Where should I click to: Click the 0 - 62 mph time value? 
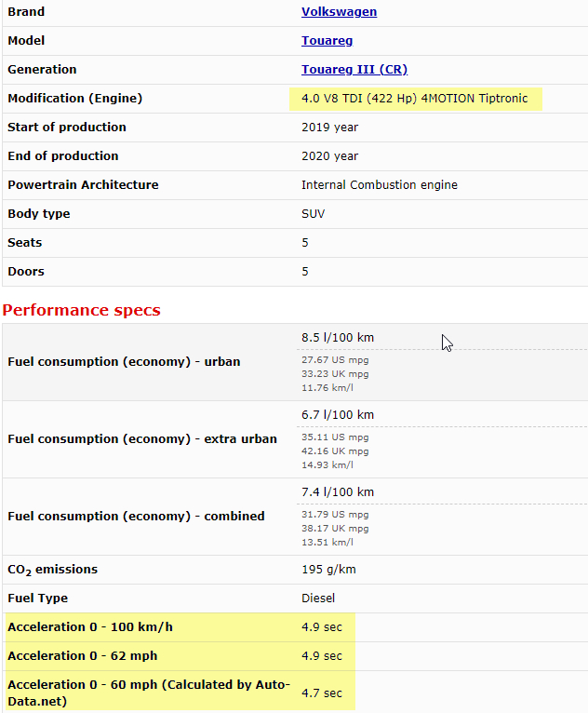[322, 656]
